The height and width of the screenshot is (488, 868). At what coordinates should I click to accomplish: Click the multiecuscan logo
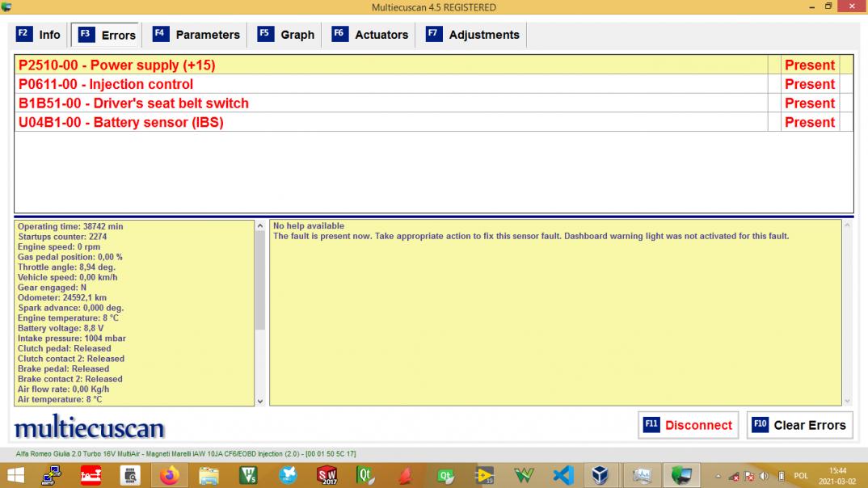89,427
